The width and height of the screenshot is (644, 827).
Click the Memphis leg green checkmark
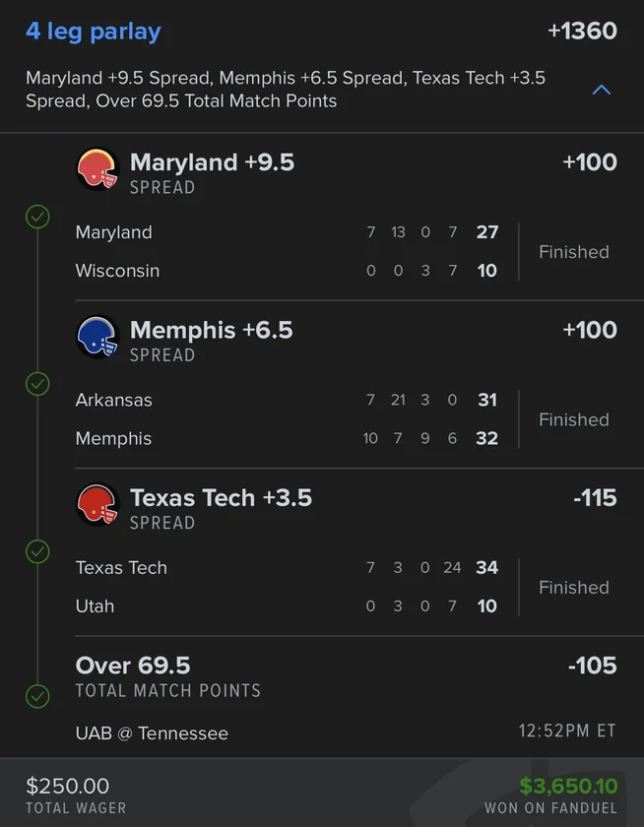pos(37,384)
